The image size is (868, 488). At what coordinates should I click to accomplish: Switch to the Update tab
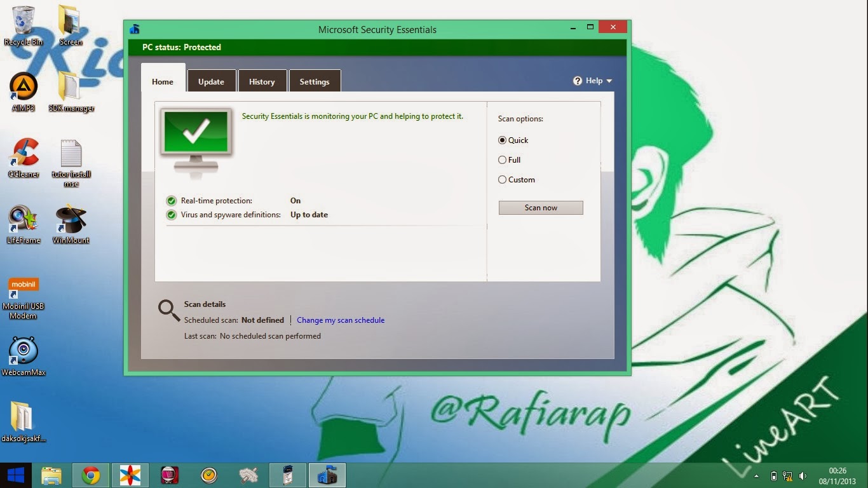211,81
